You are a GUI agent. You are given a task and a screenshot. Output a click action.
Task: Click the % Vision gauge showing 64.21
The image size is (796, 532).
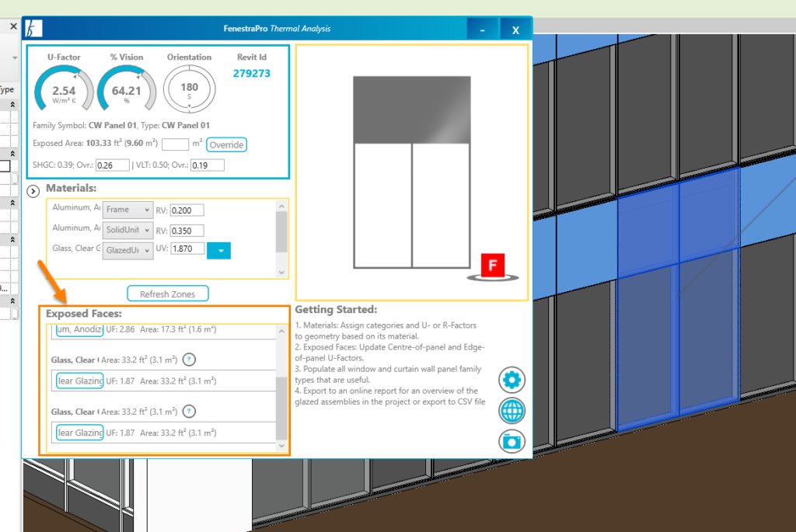click(x=127, y=89)
